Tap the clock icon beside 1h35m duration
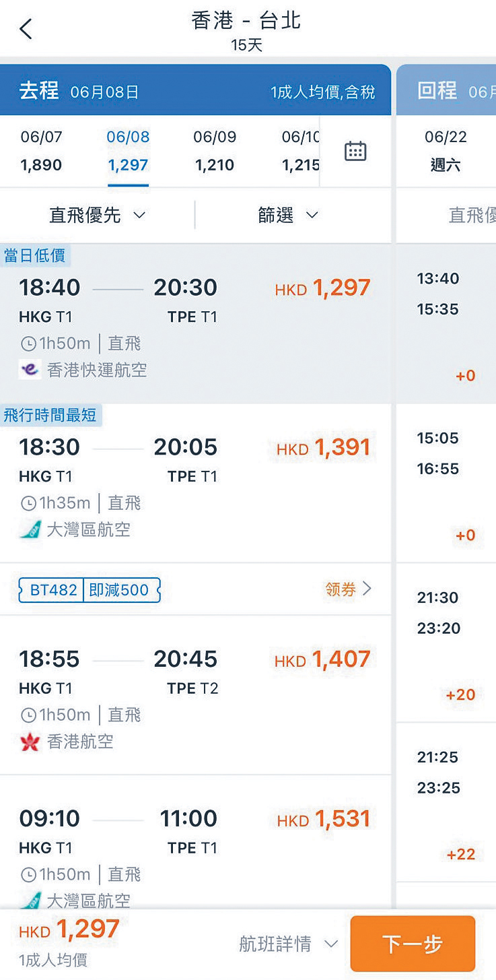The width and height of the screenshot is (496, 980). click(28, 503)
